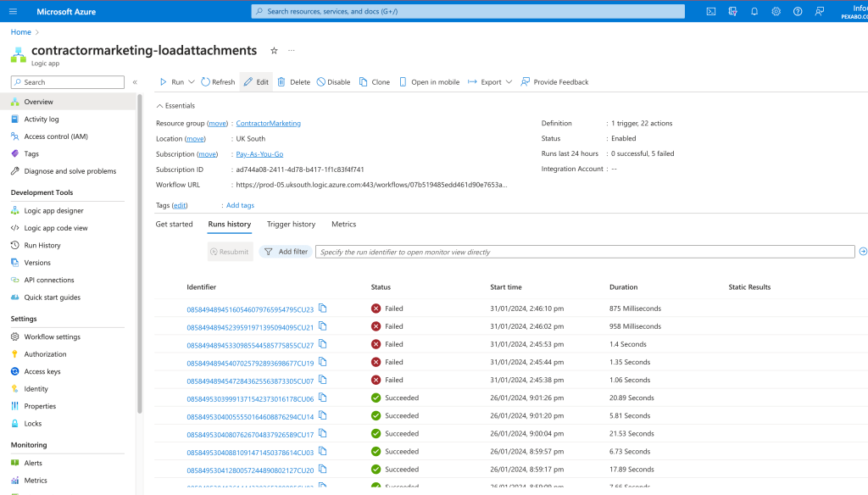Collapse the sidebar with double chevron
Screen dimensions: 868x495
point(135,82)
